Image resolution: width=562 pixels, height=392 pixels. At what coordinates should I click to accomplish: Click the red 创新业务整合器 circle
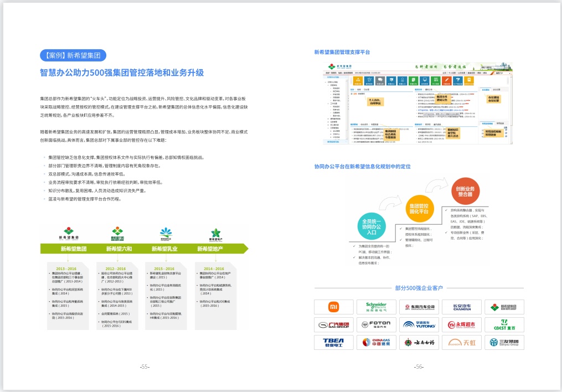[x=465, y=192]
